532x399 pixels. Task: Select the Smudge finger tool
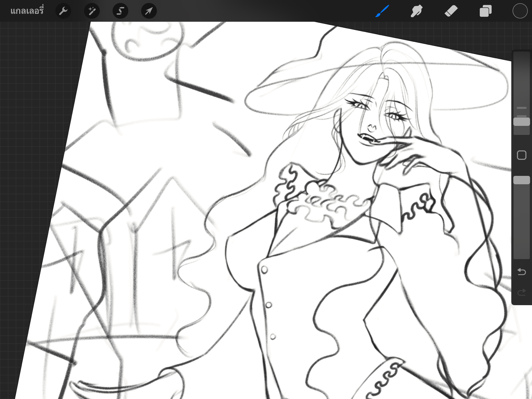[417, 11]
